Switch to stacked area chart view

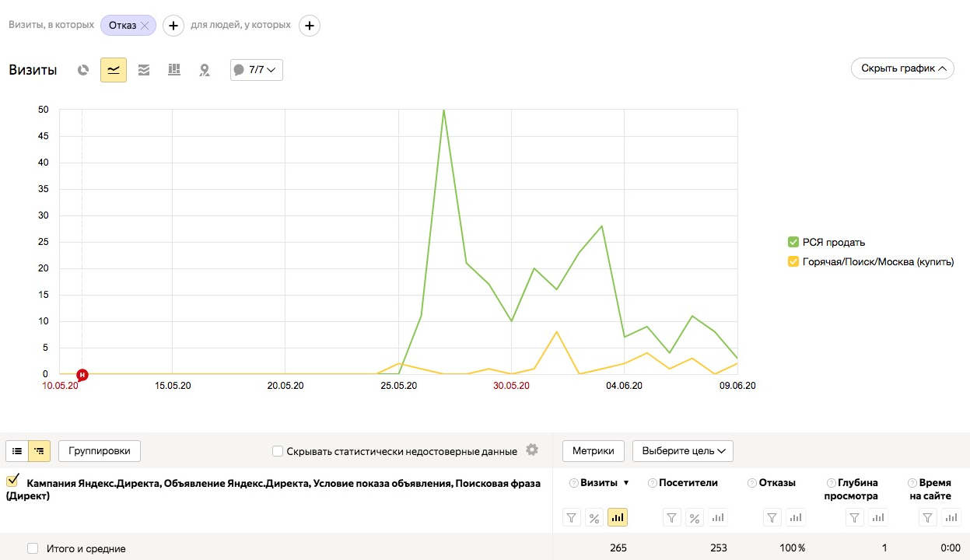coord(144,70)
